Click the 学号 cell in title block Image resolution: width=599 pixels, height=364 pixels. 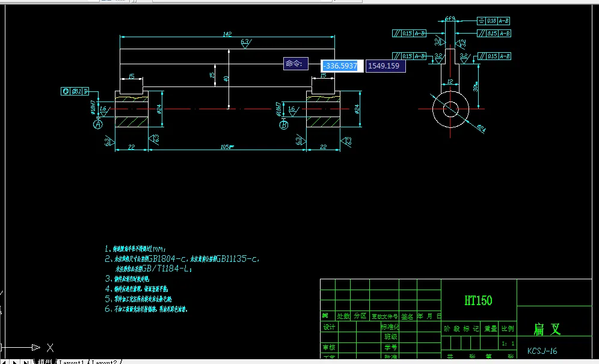point(390,347)
